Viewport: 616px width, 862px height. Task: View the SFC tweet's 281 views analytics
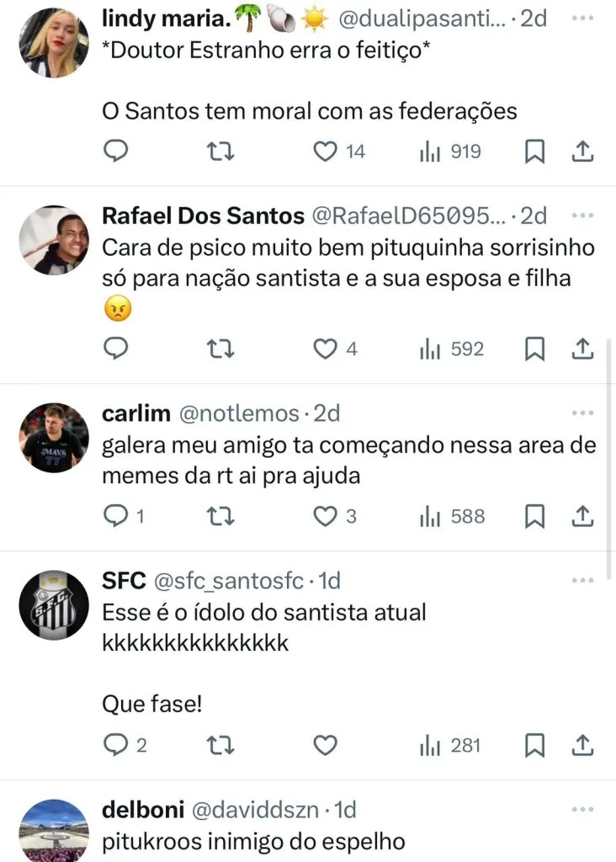pos(450,745)
